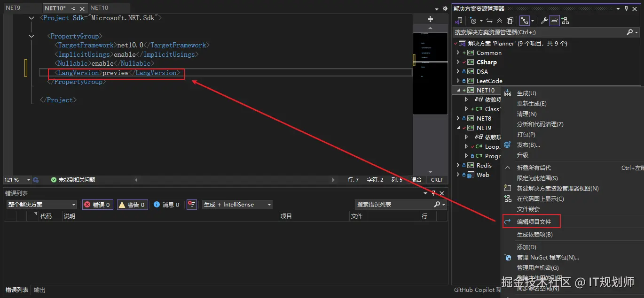
Task: Collapse the Project element fold arrow
Action: 31,18
